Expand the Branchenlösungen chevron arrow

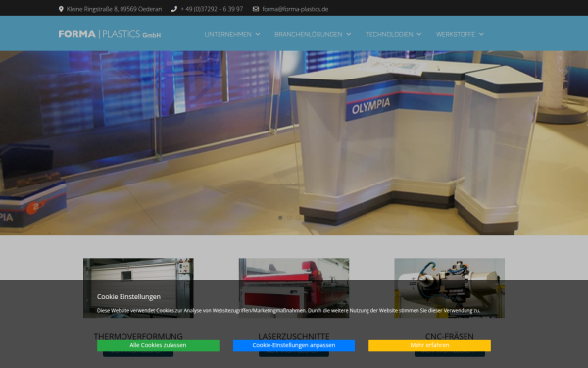(x=349, y=34)
